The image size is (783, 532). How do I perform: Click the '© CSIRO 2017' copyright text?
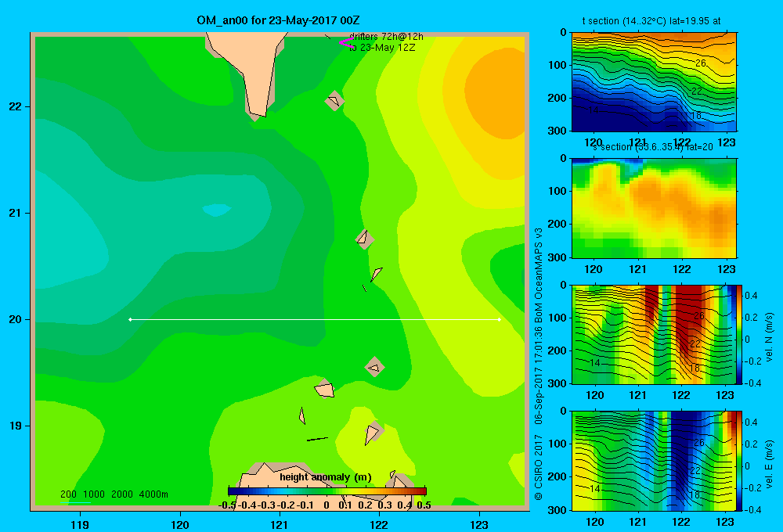pos(539,468)
